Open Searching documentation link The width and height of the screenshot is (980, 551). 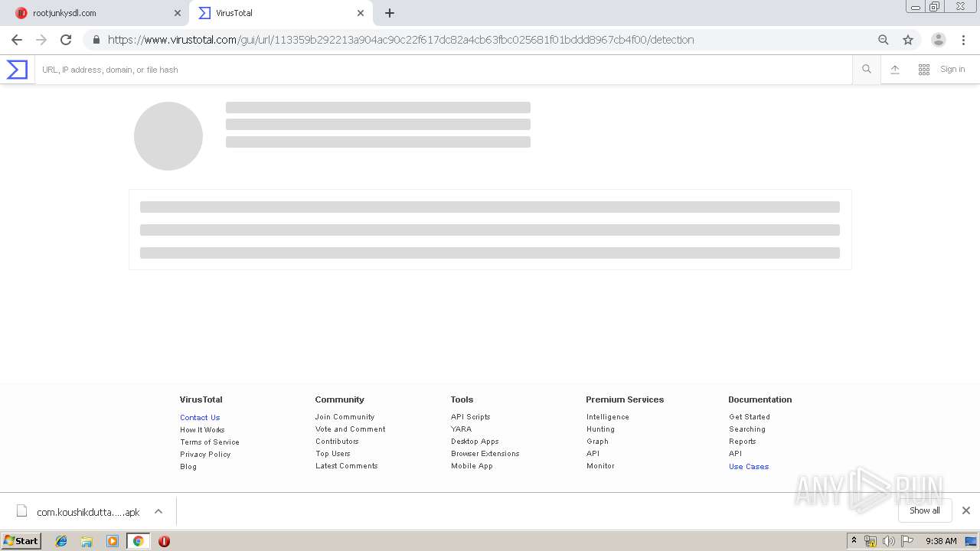tap(747, 429)
